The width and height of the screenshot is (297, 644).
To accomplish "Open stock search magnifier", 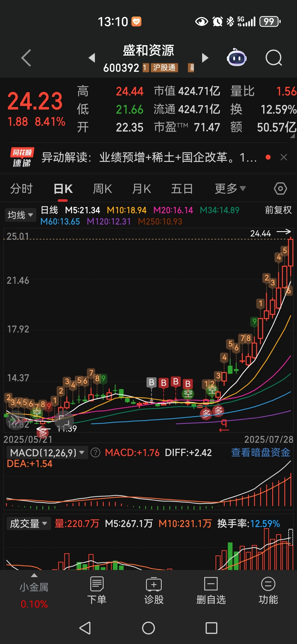I will click(x=274, y=58).
